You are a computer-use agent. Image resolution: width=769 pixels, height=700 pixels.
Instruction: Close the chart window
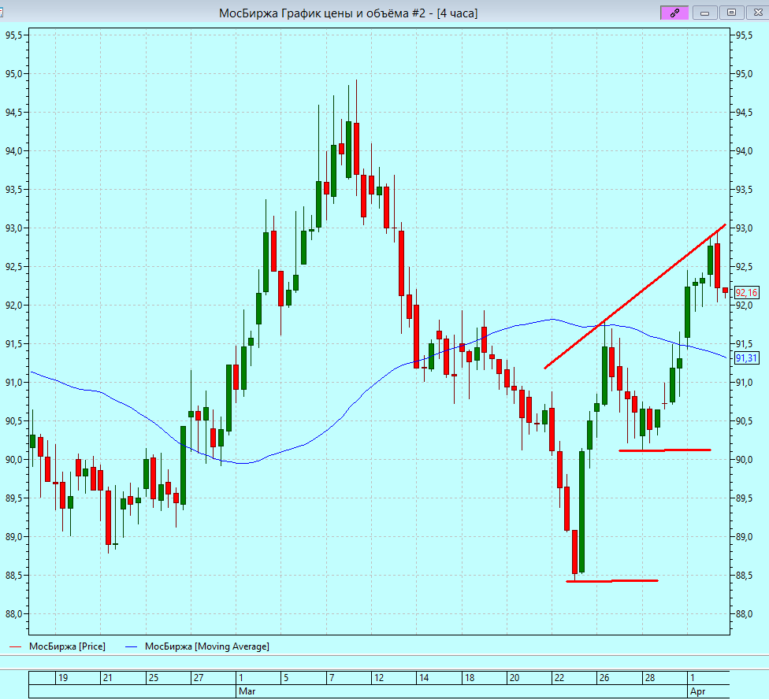(758, 13)
